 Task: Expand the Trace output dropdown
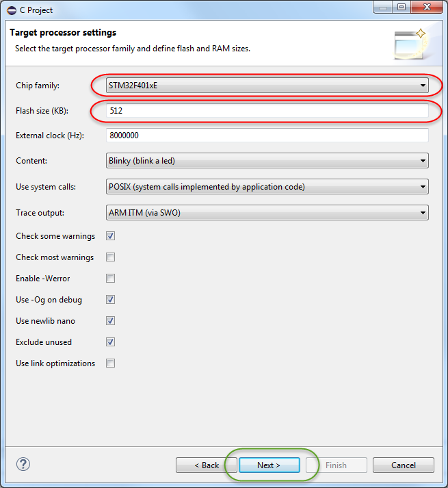tap(267, 213)
